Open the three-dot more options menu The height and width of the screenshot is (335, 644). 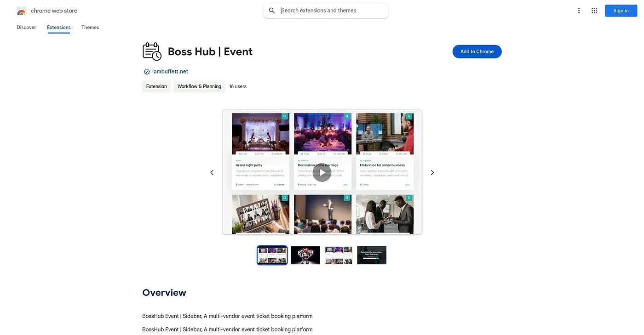point(579,11)
